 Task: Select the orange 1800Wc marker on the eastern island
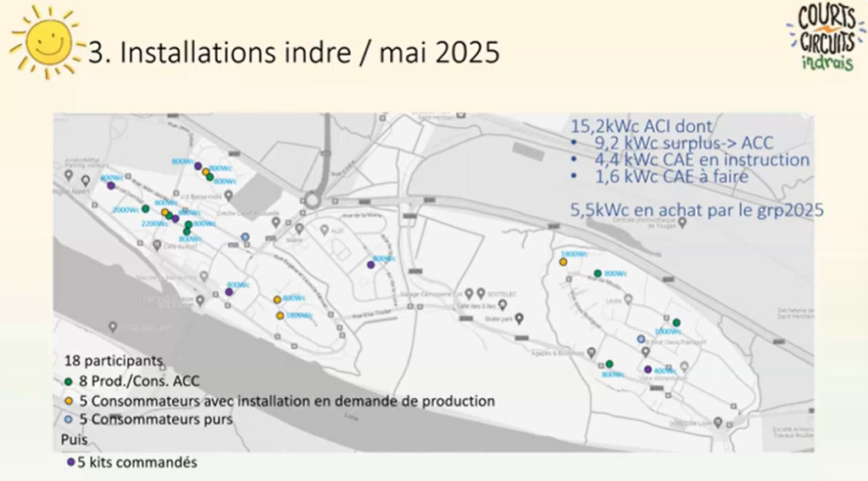point(563,263)
